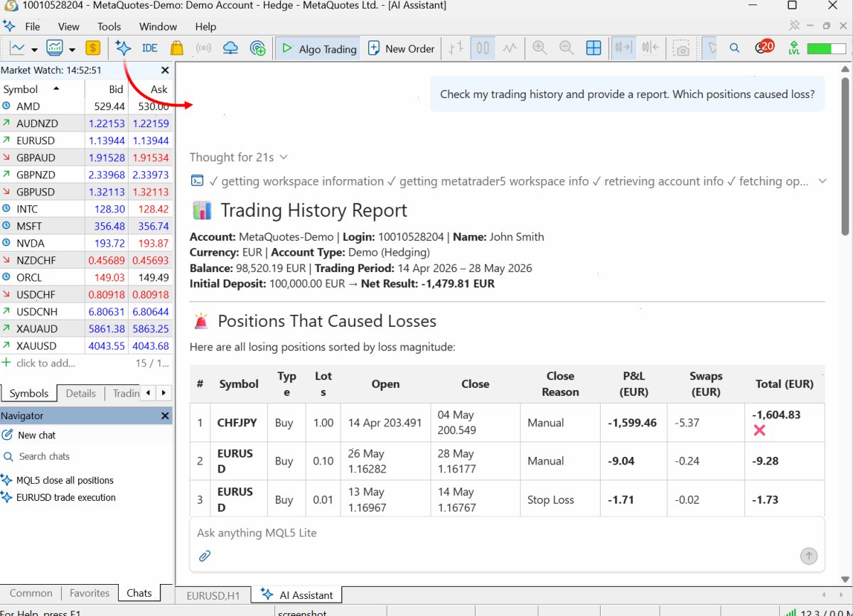Click the tile windows grid icon
853x616 pixels.
(x=594, y=48)
